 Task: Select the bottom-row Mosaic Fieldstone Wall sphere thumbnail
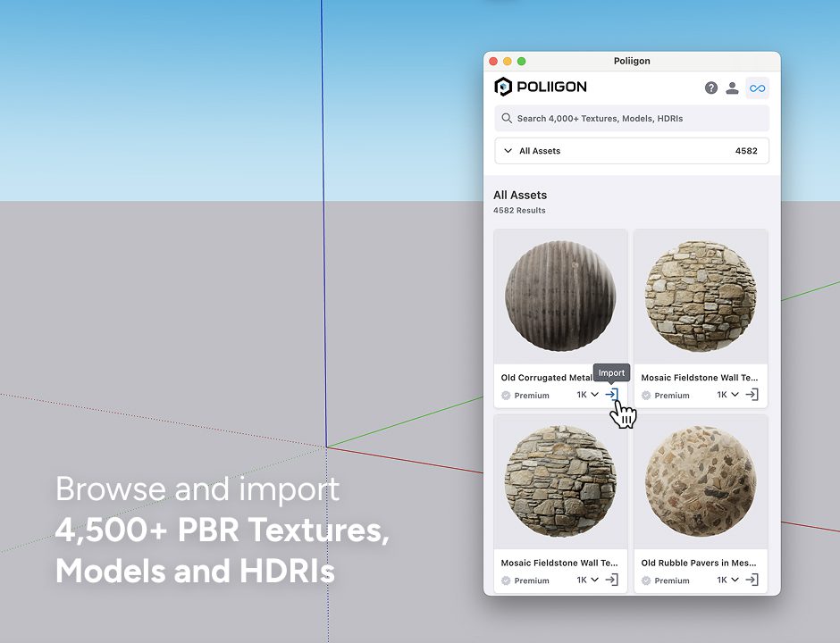point(560,481)
